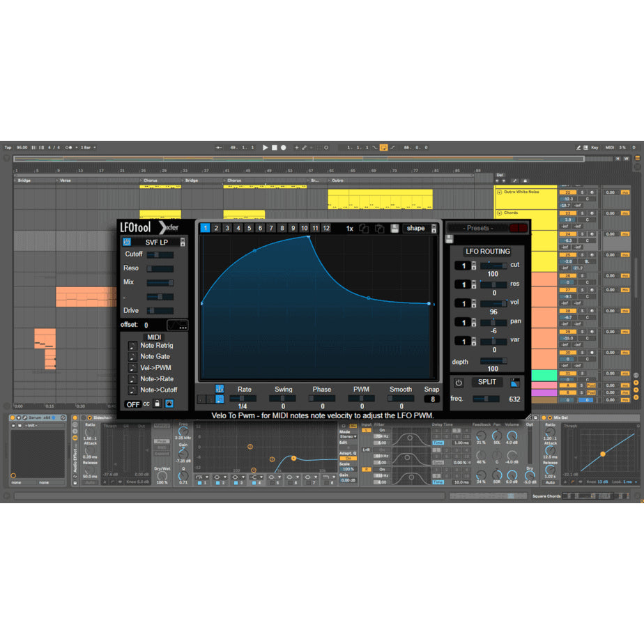
Task: Click the tempo field showing 95.00
Action: 23,147
